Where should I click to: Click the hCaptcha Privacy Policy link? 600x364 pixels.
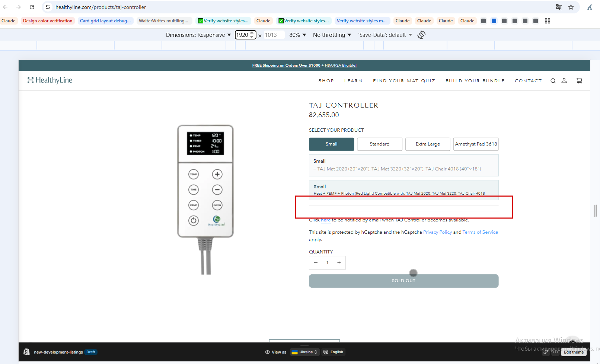click(x=437, y=232)
